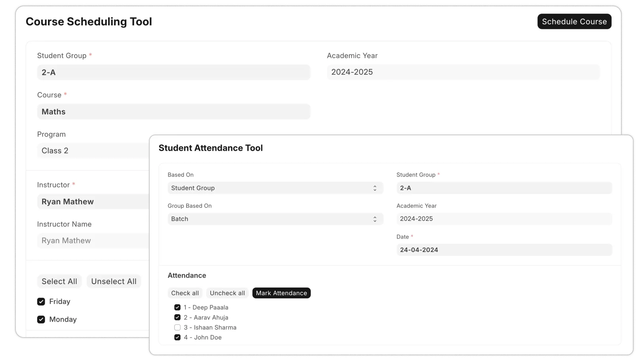This screenshot has height=364, width=636.
Task: Open the Group Based On dropdown
Action: pyautogui.click(x=275, y=218)
